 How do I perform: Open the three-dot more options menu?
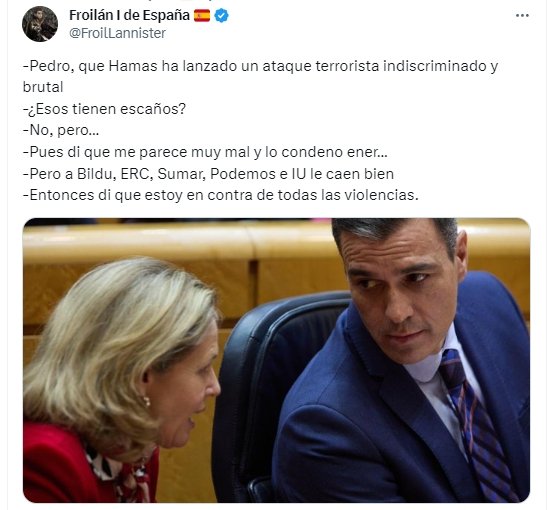coord(522,16)
